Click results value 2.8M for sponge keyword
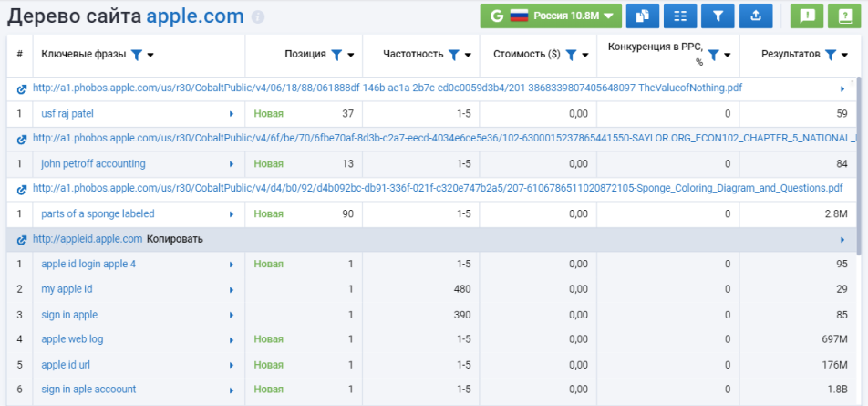This screenshot has height=406, width=868. pyautogui.click(x=838, y=213)
